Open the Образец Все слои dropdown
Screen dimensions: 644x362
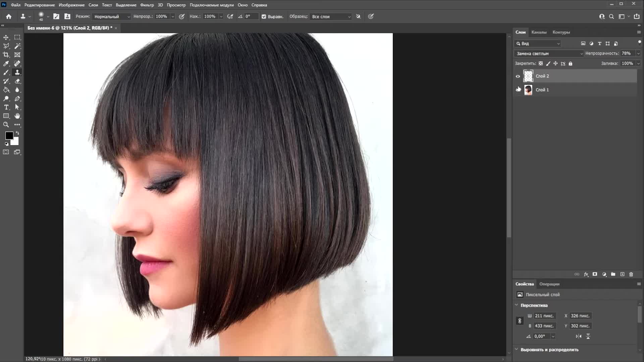(x=331, y=16)
